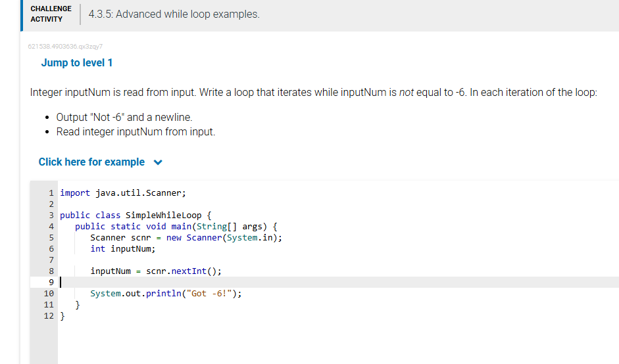Screen dimensions: 619x364
Task: Click line number 12 in gutter
Action: [49, 316]
